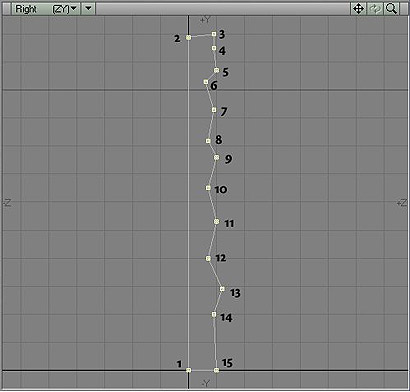Select the point labeled 13
The width and height of the screenshot is (410, 392).
pyautogui.click(x=222, y=289)
